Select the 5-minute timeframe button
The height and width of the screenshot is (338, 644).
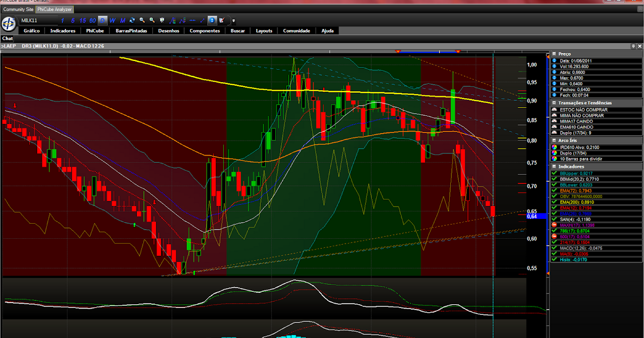[x=72, y=20]
